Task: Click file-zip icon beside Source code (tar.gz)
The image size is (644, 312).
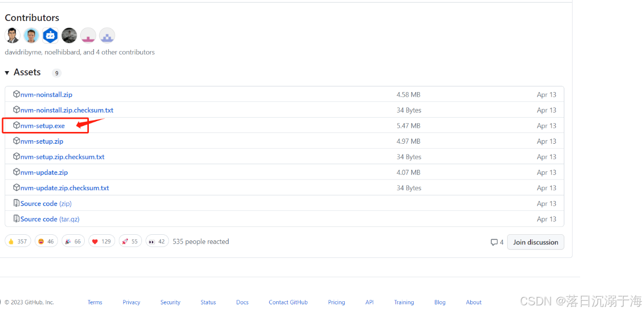Action: 16,218
